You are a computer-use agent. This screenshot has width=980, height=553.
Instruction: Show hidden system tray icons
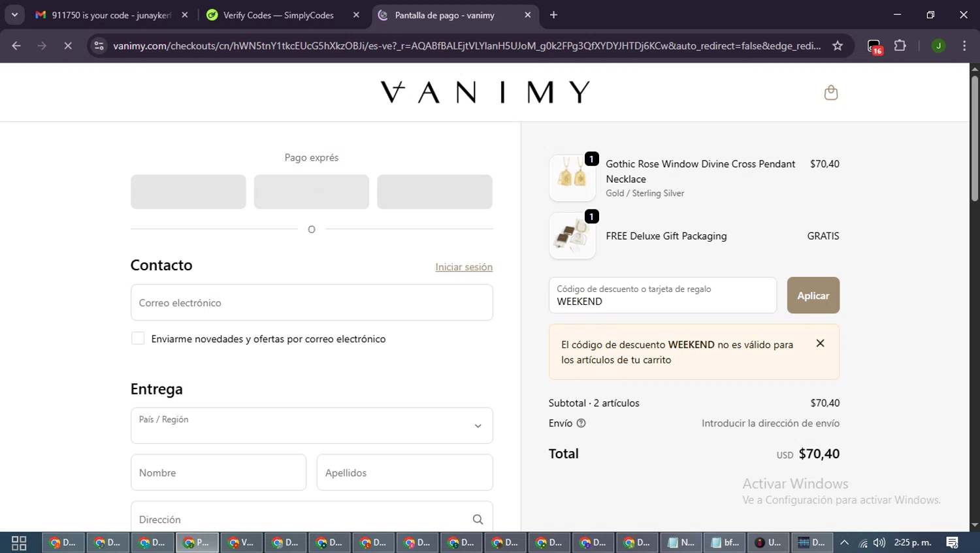844,543
